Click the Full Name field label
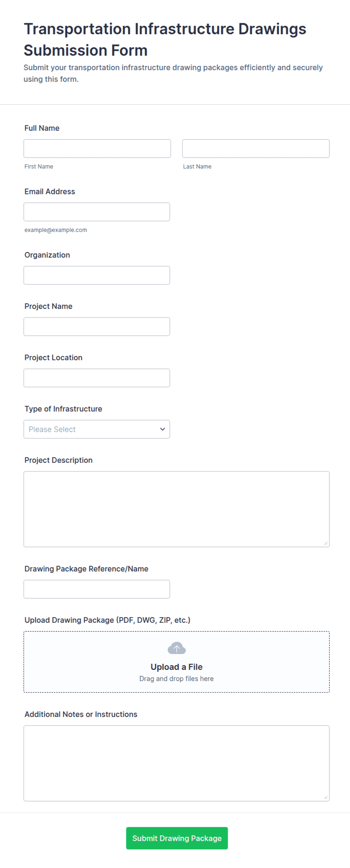The height and width of the screenshot is (868, 350). click(42, 128)
